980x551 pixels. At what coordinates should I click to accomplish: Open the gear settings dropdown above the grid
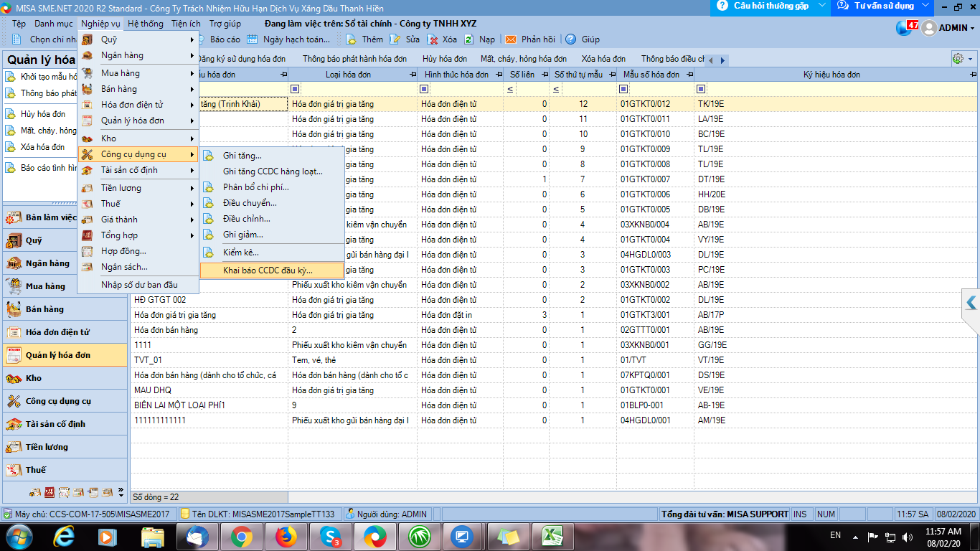click(962, 59)
